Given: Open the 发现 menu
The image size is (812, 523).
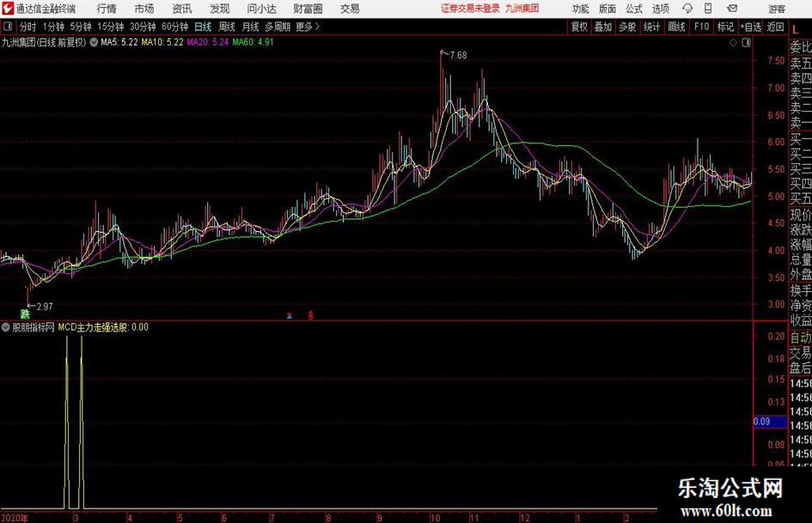Looking at the screenshot, I should point(220,9).
